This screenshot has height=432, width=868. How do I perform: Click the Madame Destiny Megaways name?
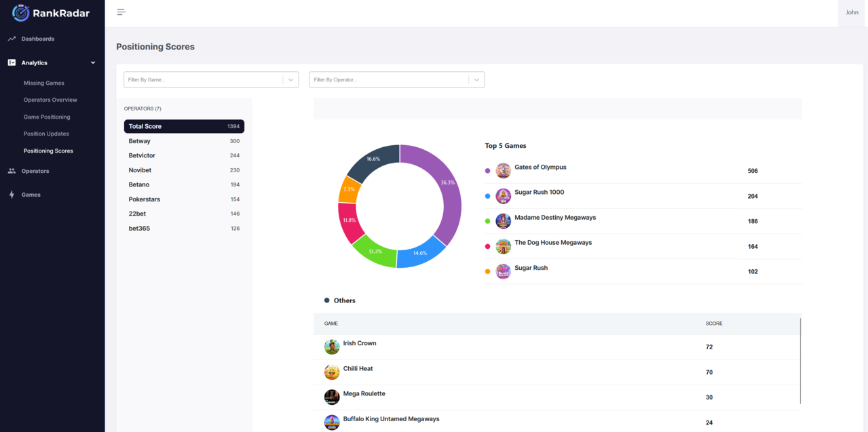pos(555,218)
